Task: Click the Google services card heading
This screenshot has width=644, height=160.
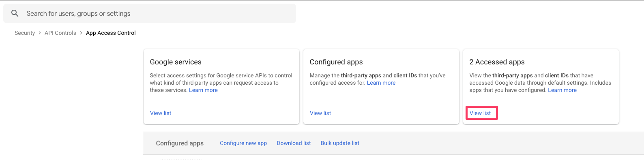Action: click(x=176, y=62)
